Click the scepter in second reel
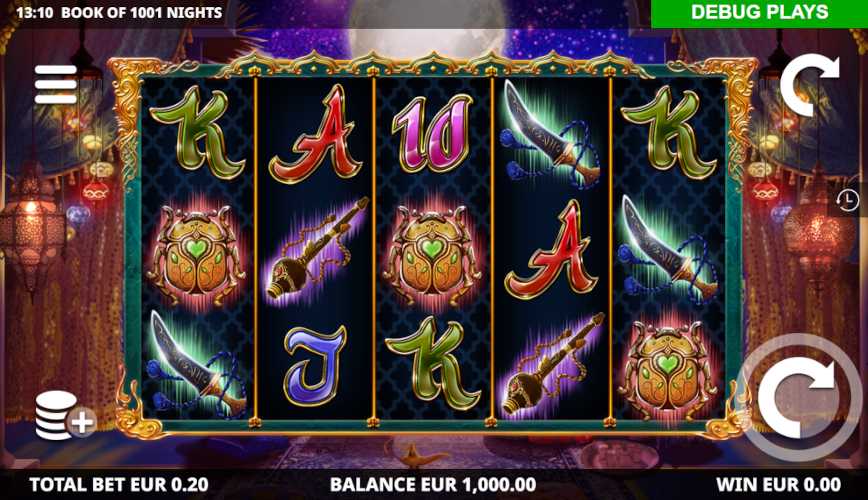The image size is (868, 500). [316, 251]
